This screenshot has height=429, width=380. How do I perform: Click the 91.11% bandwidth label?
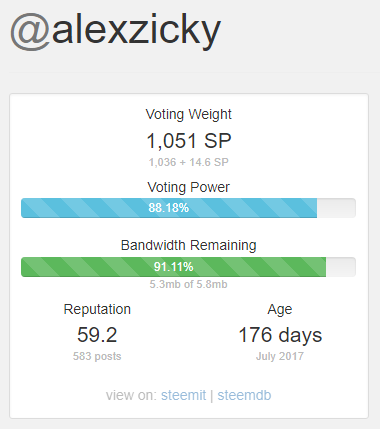click(x=173, y=267)
